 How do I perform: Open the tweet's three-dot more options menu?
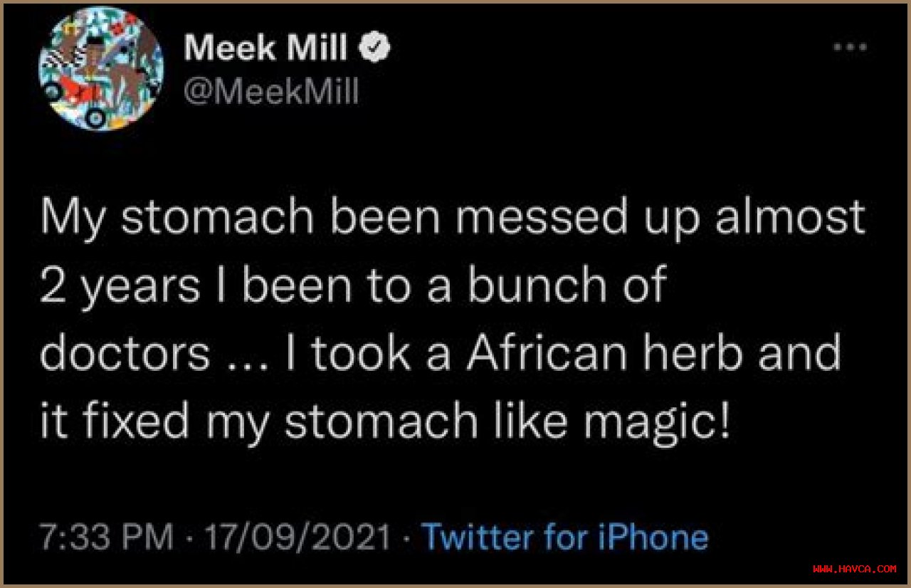pos(850,48)
